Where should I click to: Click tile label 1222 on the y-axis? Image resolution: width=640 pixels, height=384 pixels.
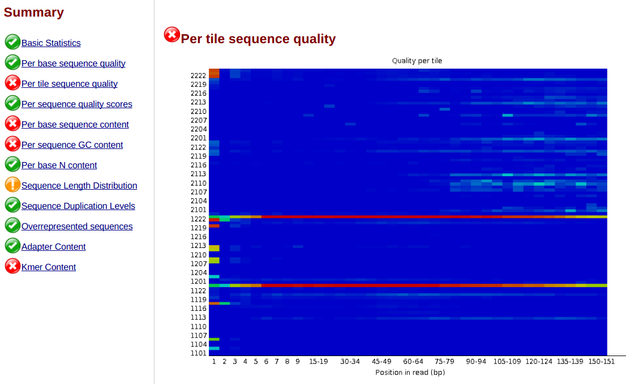tap(198, 219)
